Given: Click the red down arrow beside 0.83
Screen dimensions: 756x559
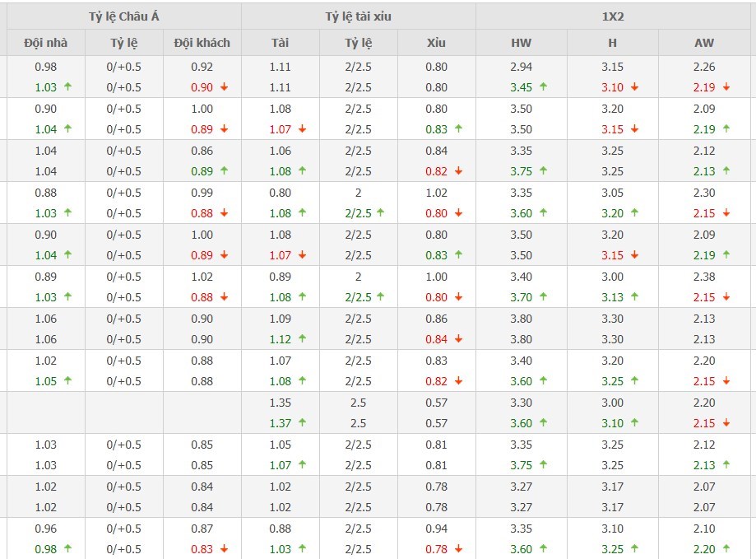Looking at the screenshot, I should pos(224,549).
